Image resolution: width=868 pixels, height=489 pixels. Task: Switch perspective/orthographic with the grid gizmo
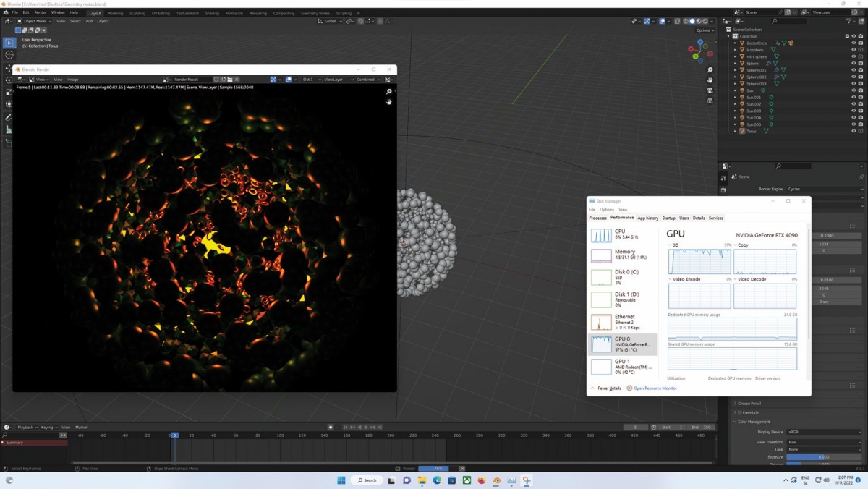coord(710,101)
